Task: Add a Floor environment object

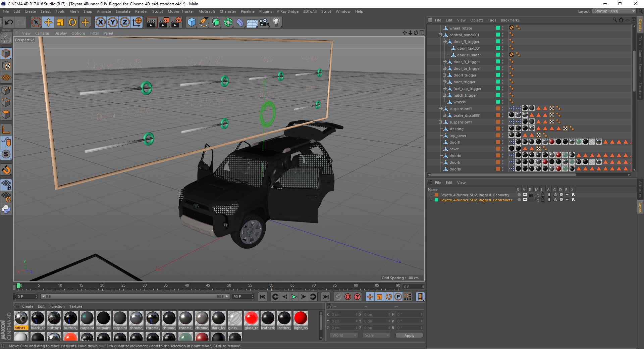Action: point(252,22)
